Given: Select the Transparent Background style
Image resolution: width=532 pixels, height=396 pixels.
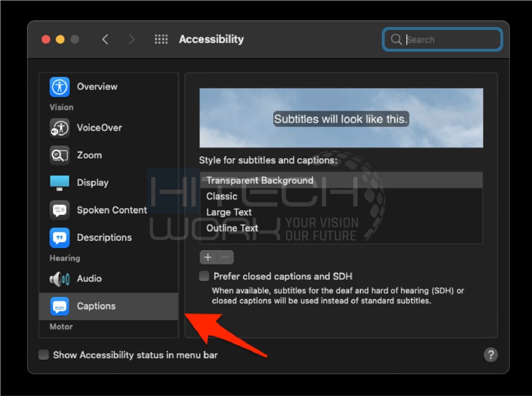Looking at the screenshot, I should [x=341, y=181].
